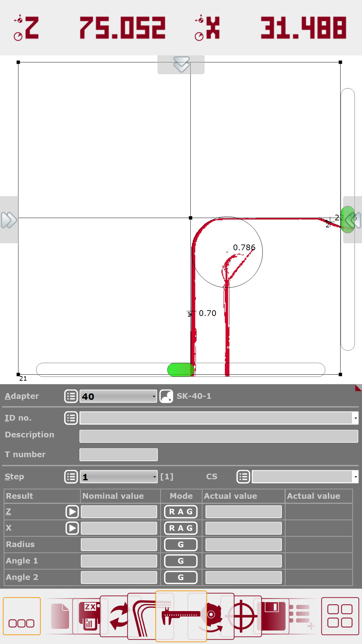Click the list icon beside ID no.
The image size is (362, 644).
point(71,418)
